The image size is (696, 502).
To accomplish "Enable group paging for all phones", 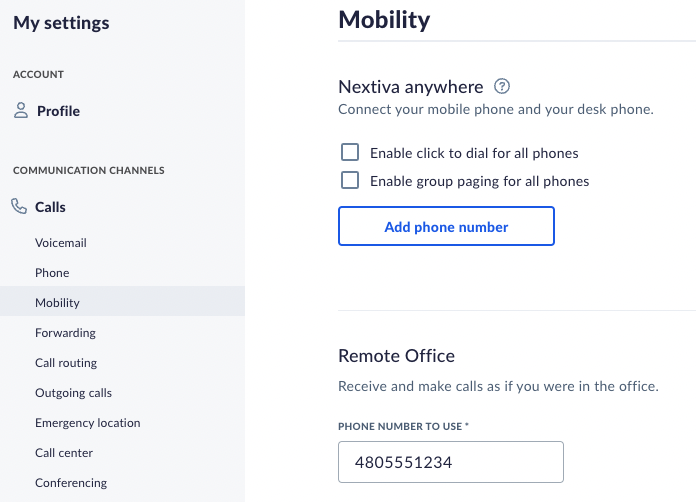I will tap(350, 180).
